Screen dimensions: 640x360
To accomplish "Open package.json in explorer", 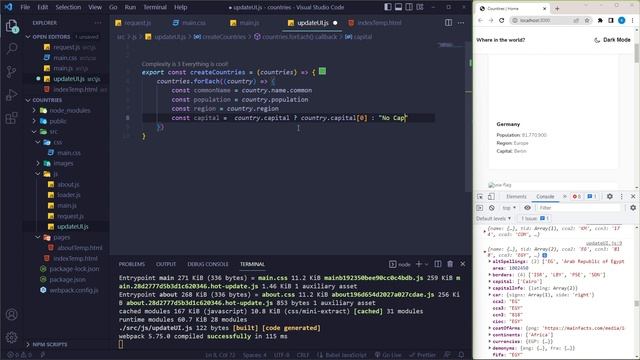I will pyautogui.click(x=67, y=280).
